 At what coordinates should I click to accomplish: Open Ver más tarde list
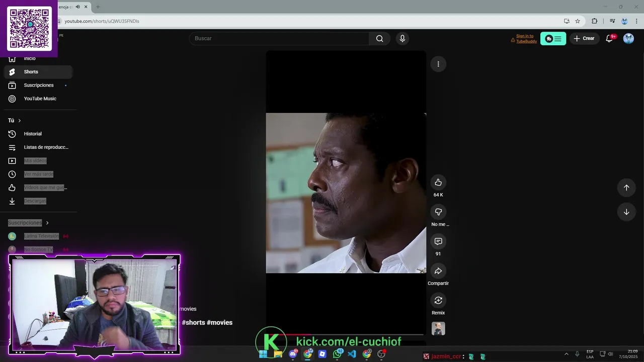tap(38, 174)
